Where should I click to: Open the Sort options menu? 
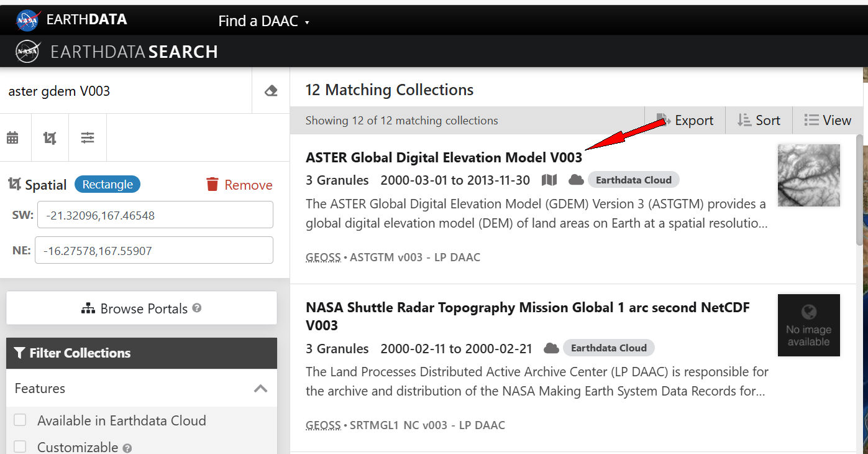click(x=759, y=121)
